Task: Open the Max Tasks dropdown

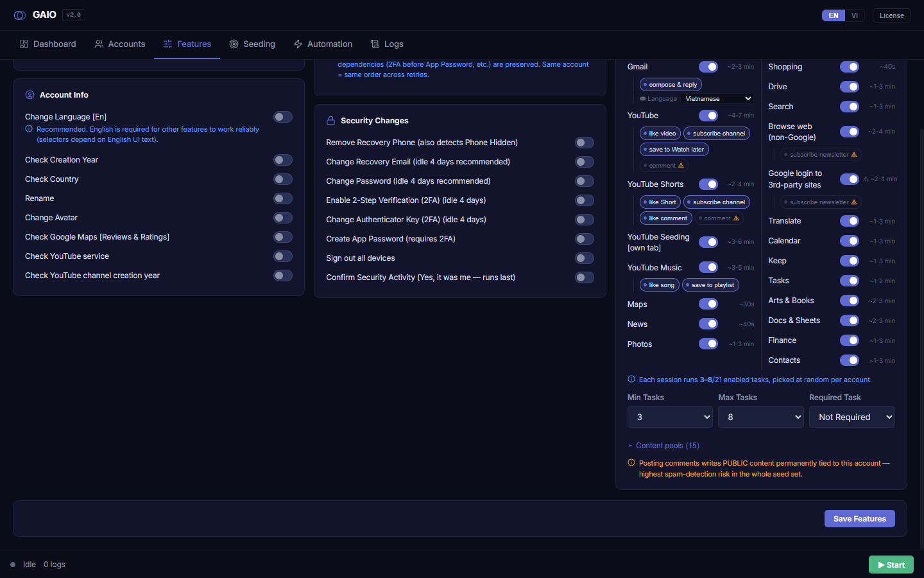Action: click(x=761, y=417)
